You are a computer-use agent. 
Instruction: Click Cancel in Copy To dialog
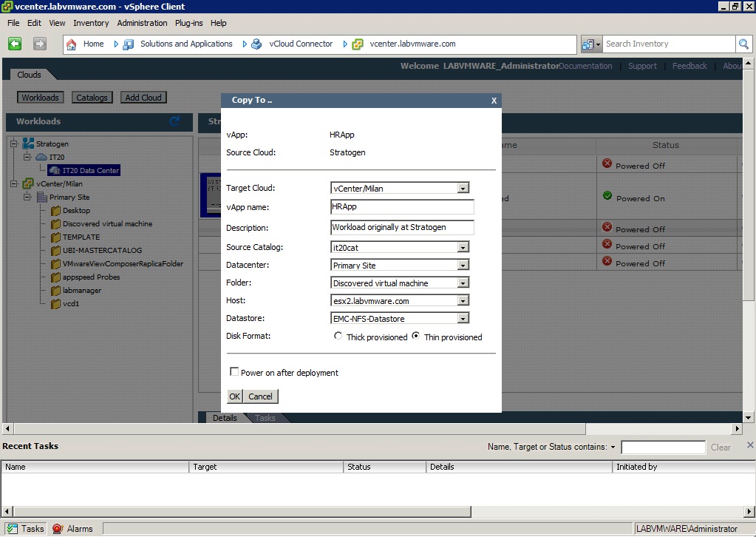click(x=260, y=396)
